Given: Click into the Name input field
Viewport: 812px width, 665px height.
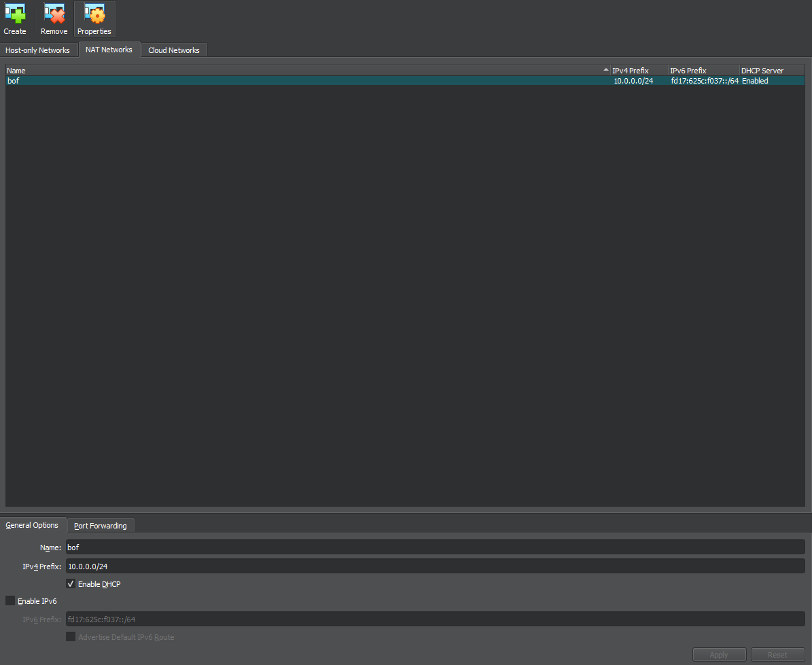Looking at the screenshot, I should coord(435,547).
